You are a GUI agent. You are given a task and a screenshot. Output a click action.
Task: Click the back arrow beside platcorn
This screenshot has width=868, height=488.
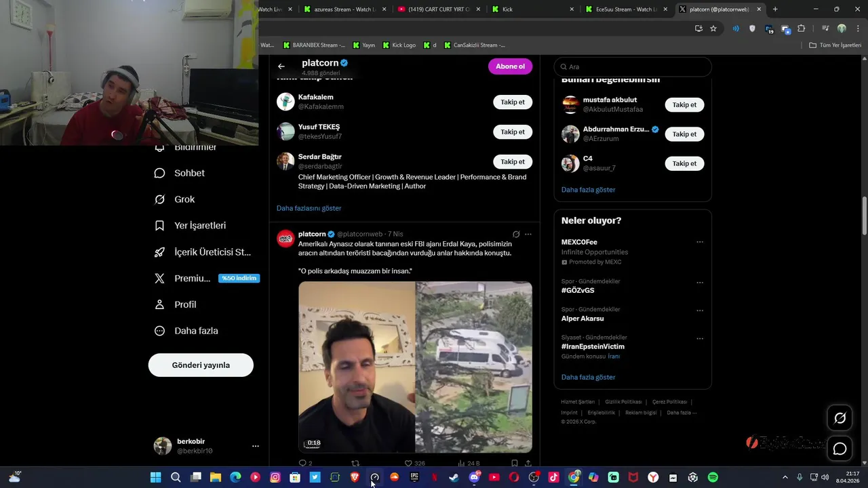pos(281,66)
